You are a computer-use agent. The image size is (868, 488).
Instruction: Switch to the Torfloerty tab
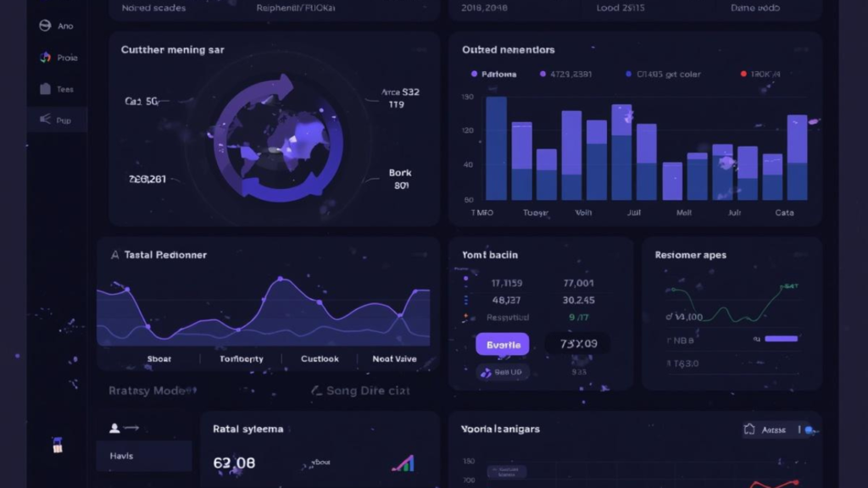241,358
